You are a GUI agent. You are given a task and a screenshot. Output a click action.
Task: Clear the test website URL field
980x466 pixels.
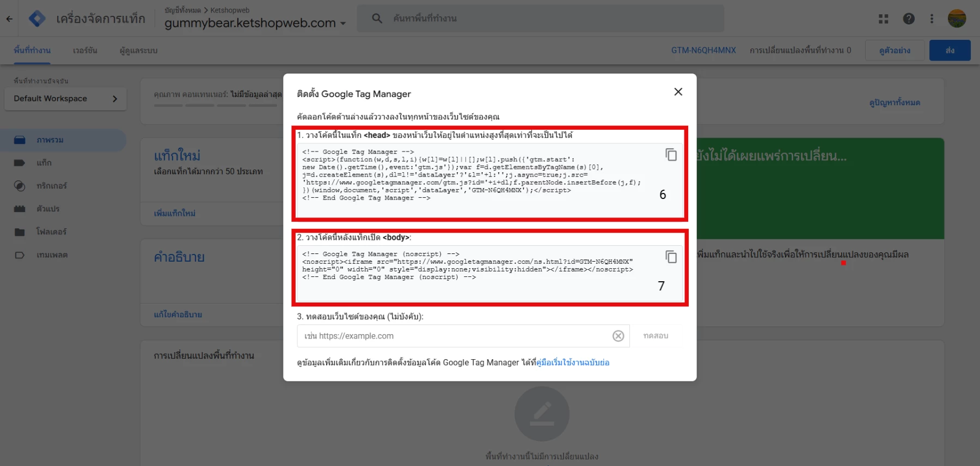click(618, 336)
